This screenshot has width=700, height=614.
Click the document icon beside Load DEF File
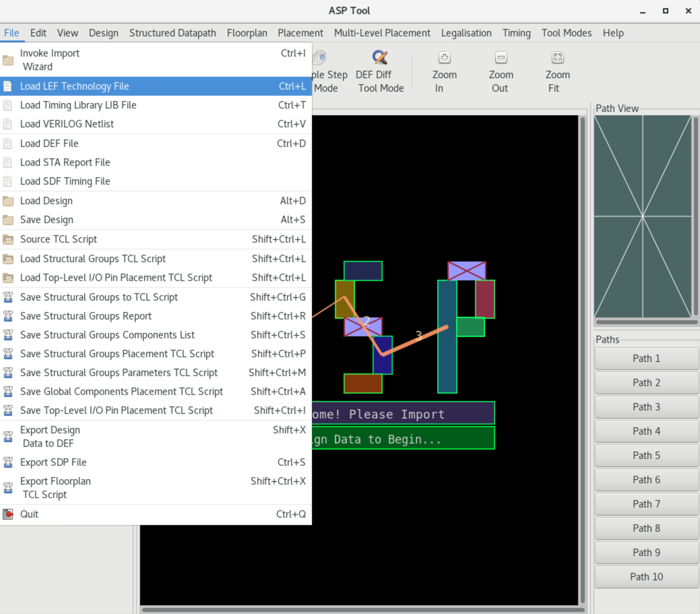pyautogui.click(x=7, y=143)
